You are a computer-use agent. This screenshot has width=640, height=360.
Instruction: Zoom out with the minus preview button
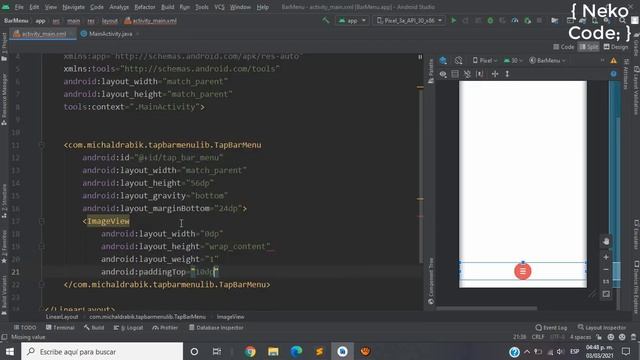click(x=606, y=269)
